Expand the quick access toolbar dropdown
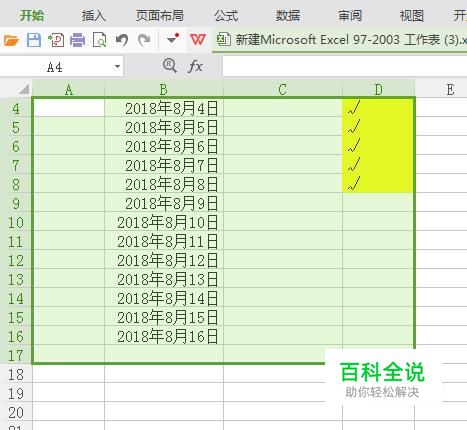467x430 pixels. [172, 39]
